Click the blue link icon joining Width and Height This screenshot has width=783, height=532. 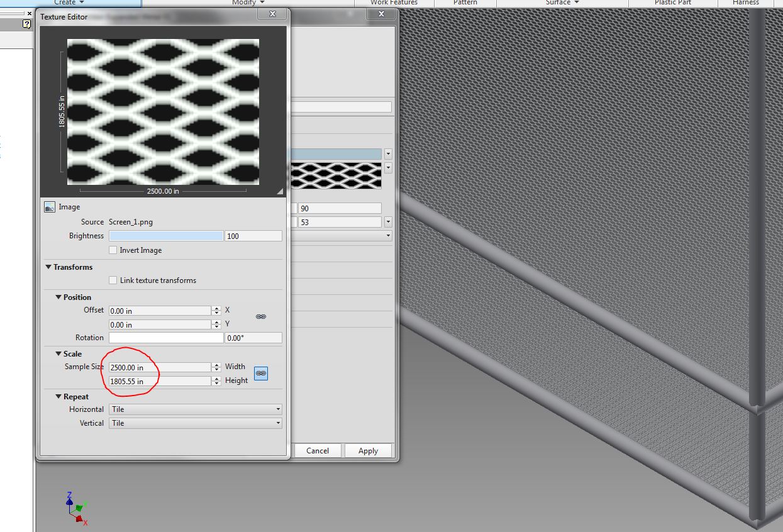pyautogui.click(x=261, y=373)
